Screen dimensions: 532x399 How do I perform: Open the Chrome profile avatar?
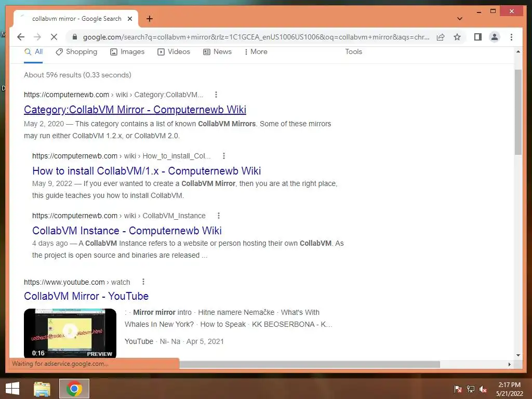click(495, 37)
